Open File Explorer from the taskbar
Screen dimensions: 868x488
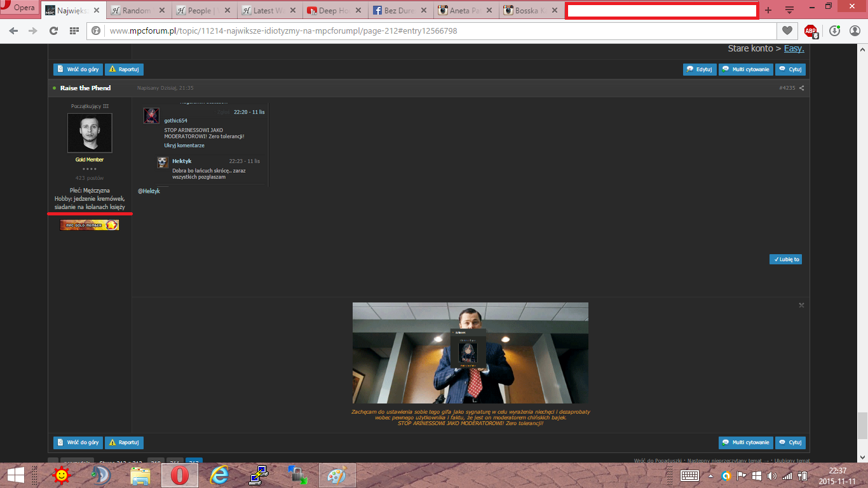(x=140, y=475)
